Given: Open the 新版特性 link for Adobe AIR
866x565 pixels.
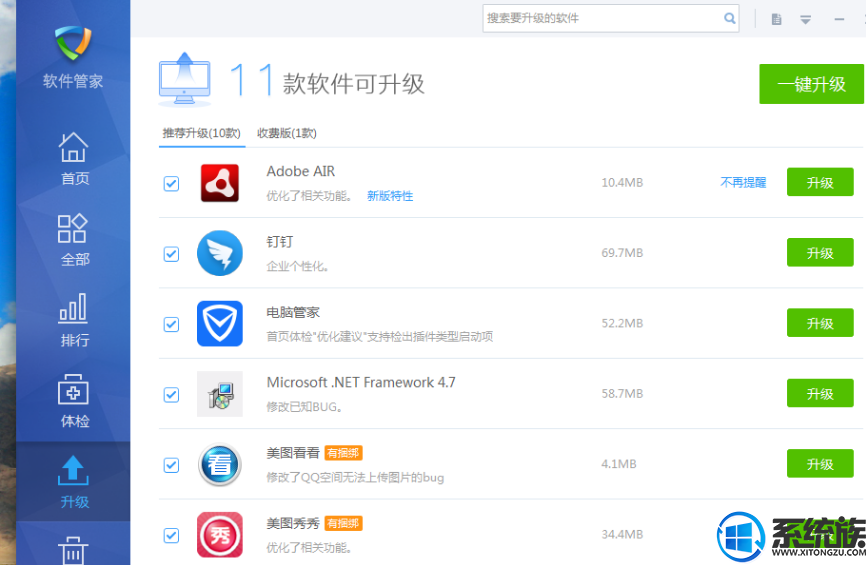Looking at the screenshot, I should [390, 196].
